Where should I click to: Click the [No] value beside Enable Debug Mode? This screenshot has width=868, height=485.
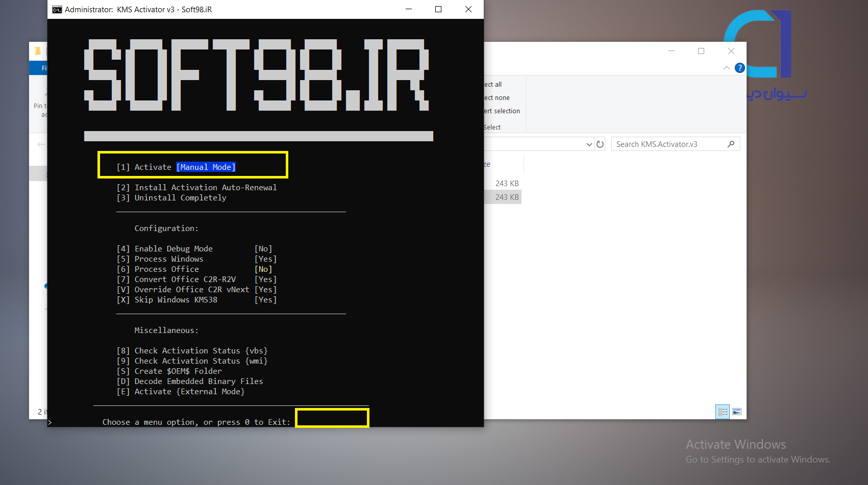(x=263, y=249)
